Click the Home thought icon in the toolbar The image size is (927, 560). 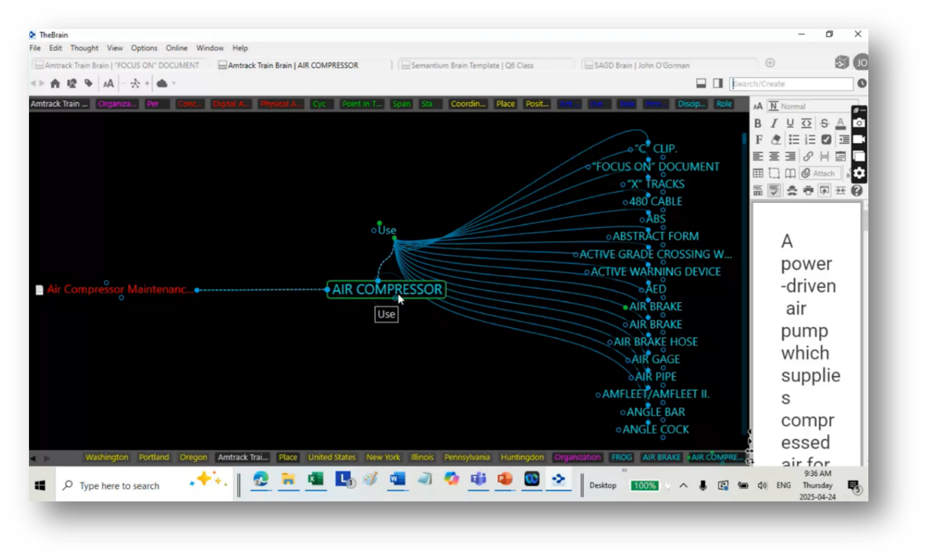click(x=55, y=83)
